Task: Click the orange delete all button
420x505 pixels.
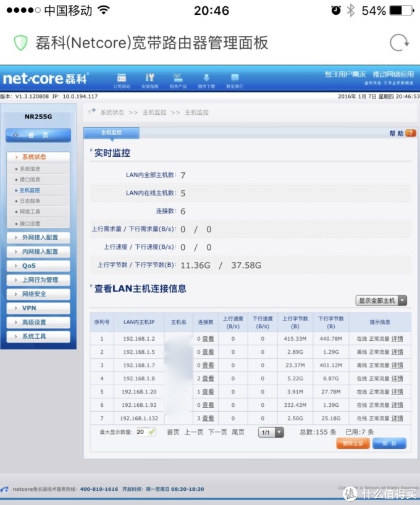Action: click(353, 443)
